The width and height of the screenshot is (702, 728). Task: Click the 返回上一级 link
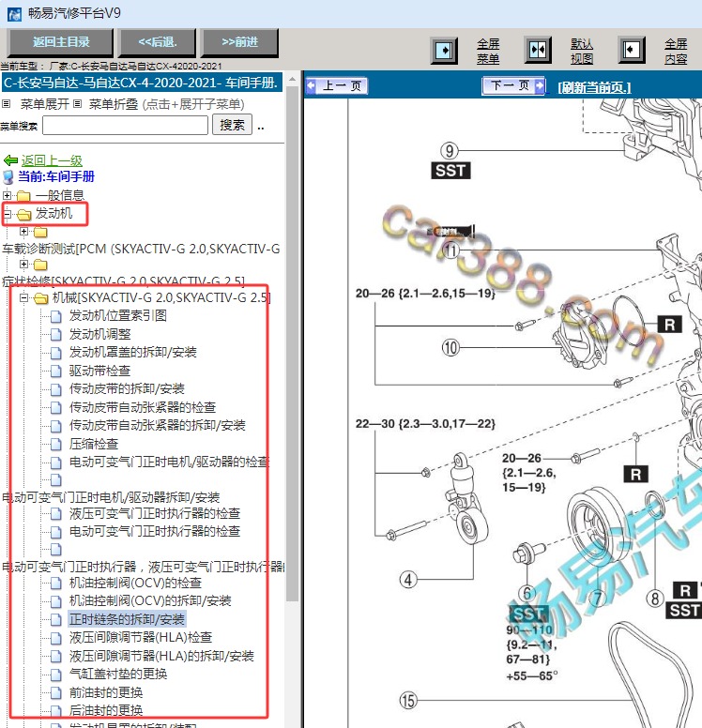pyautogui.click(x=52, y=160)
